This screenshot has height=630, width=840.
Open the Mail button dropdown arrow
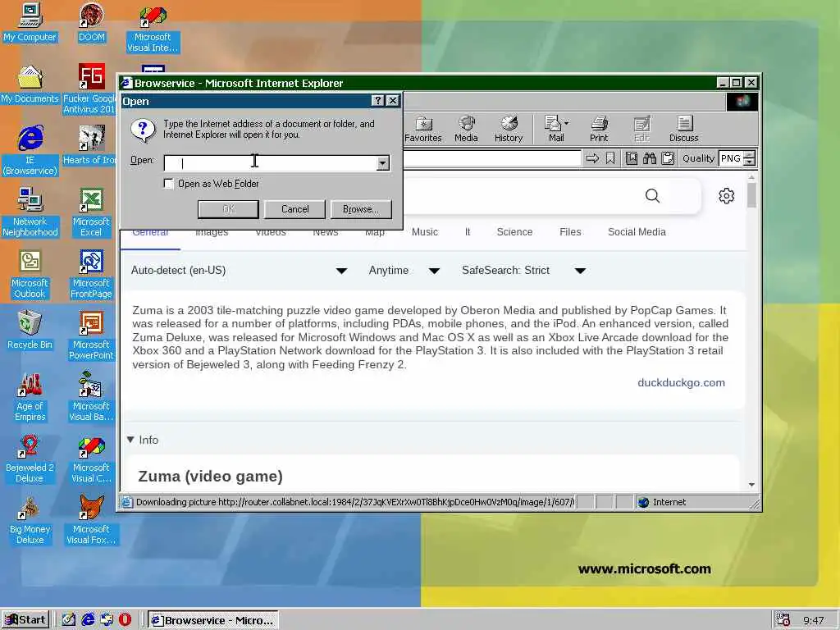(566, 123)
